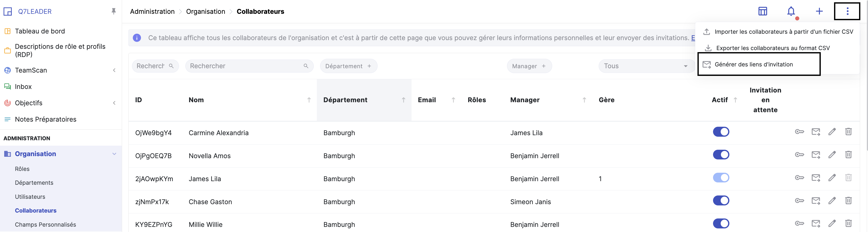Select Générer des liens d'invitation
The height and width of the screenshot is (232, 868).
[x=753, y=64]
